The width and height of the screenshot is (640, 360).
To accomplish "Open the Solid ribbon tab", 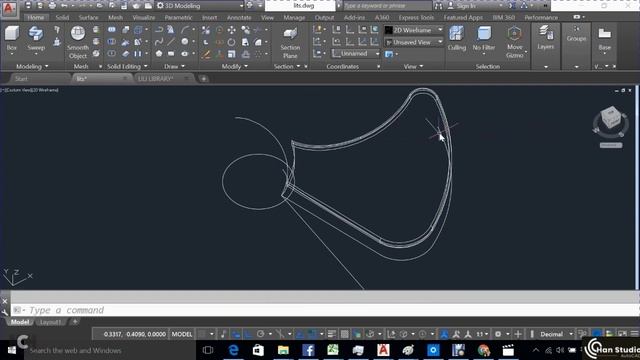I will tap(62, 17).
